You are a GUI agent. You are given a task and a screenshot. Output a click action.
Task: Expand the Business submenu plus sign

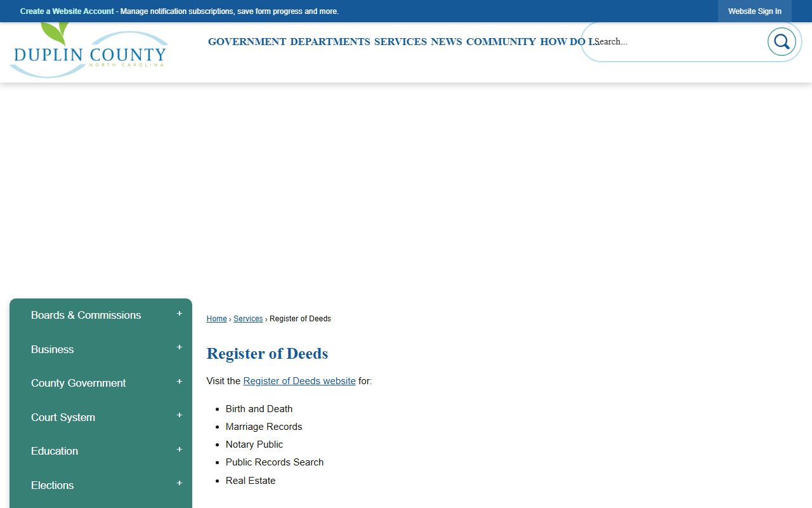180,347
